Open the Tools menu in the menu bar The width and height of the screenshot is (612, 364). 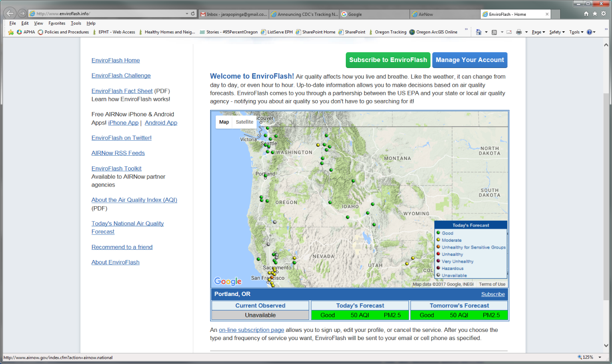[x=76, y=23]
